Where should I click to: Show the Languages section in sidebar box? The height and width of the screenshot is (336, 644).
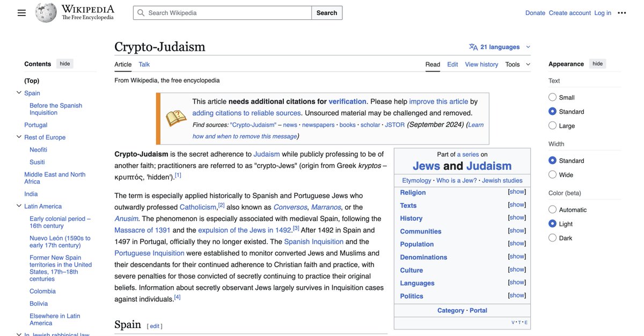point(517,282)
